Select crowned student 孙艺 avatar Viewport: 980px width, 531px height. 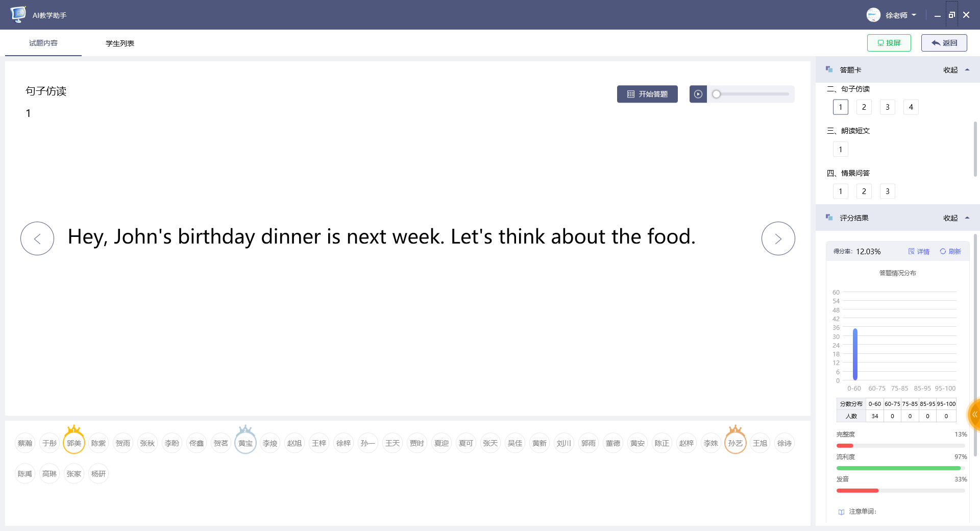736,442
